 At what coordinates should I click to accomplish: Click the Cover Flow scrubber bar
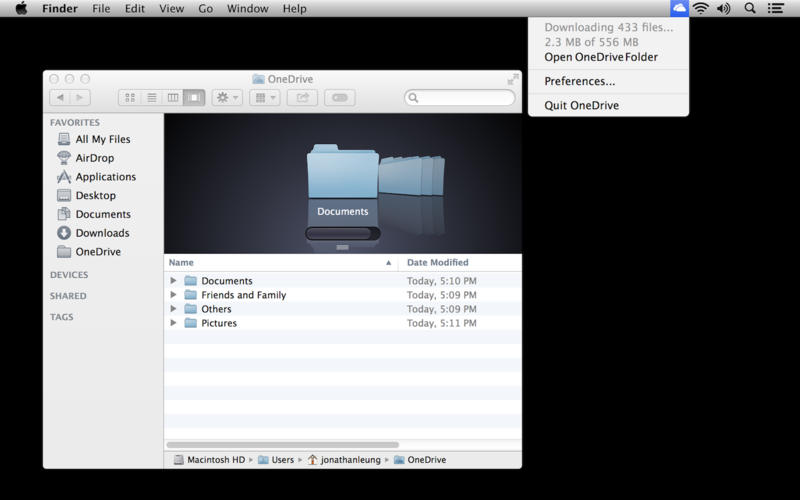343,234
